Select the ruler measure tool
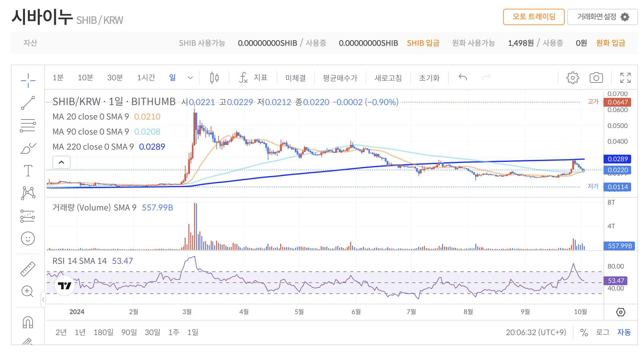644x352 pixels. coord(28,269)
